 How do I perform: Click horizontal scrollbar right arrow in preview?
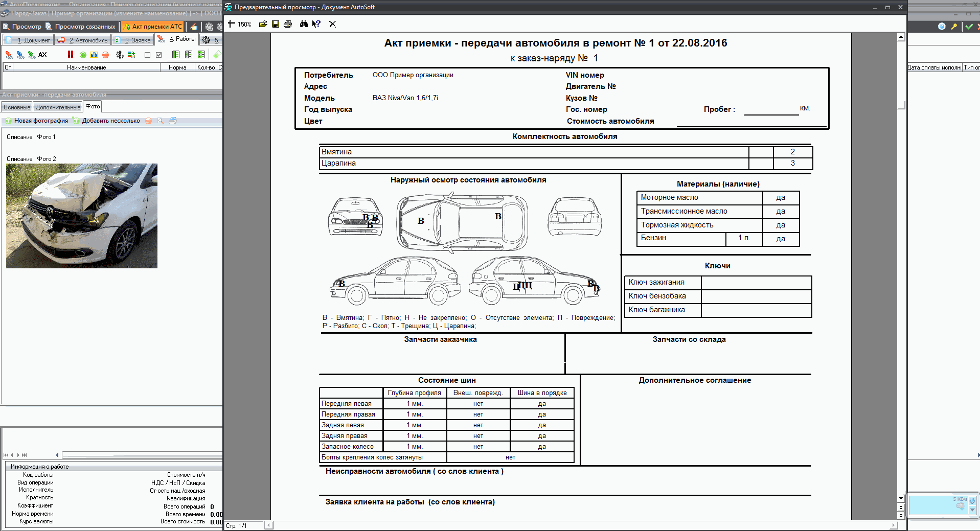click(893, 525)
